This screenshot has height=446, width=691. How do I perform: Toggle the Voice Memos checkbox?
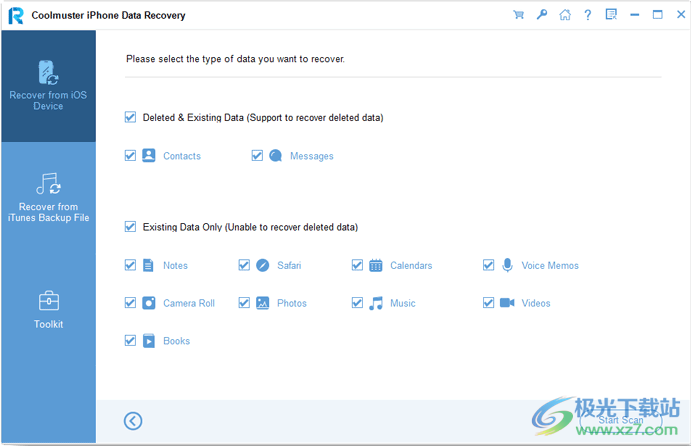click(488, 265)
